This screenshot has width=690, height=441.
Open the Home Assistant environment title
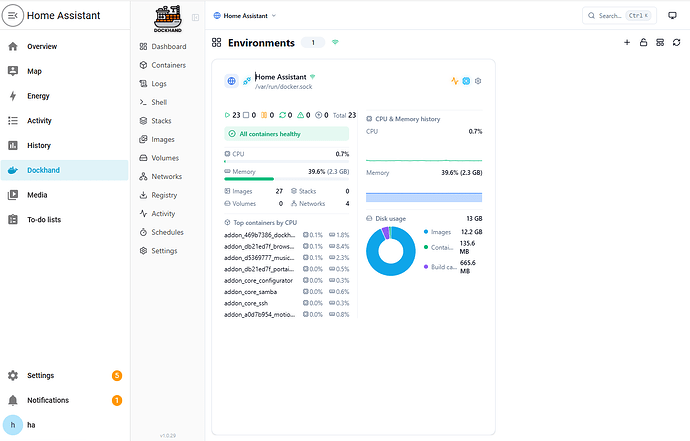(280, 77)
